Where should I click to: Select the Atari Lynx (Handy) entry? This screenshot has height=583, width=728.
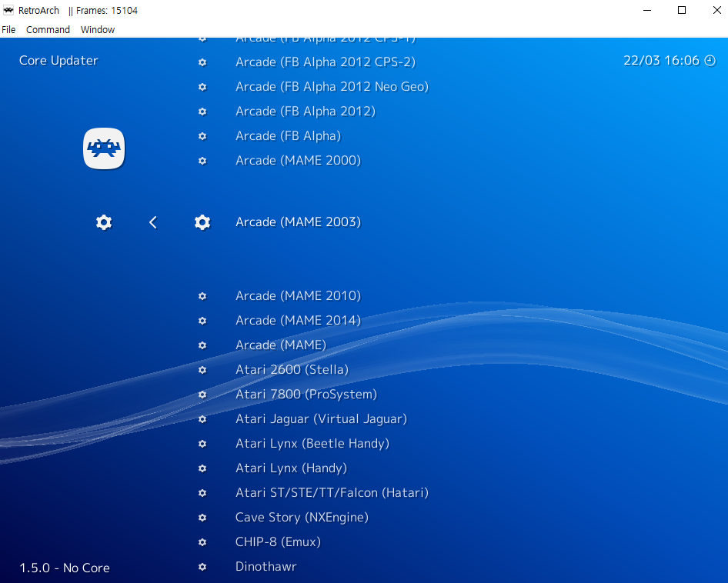point(291,468)
